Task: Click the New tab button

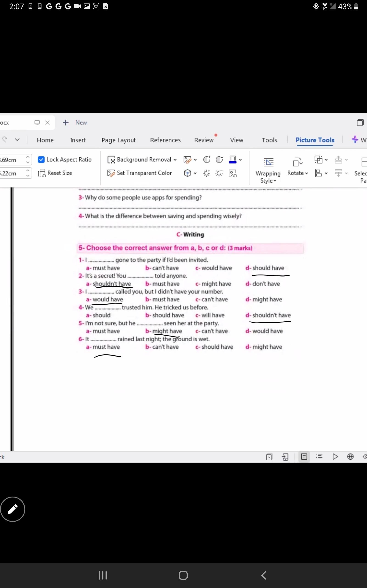Action: [x=75, y=122]
